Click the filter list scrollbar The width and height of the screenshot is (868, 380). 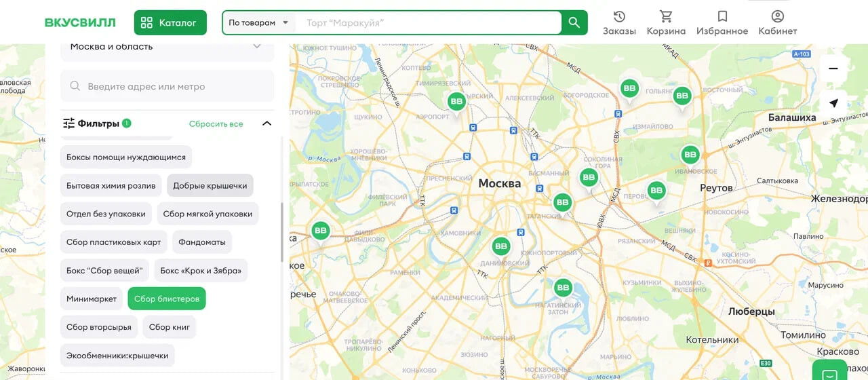tap(281, 232)
